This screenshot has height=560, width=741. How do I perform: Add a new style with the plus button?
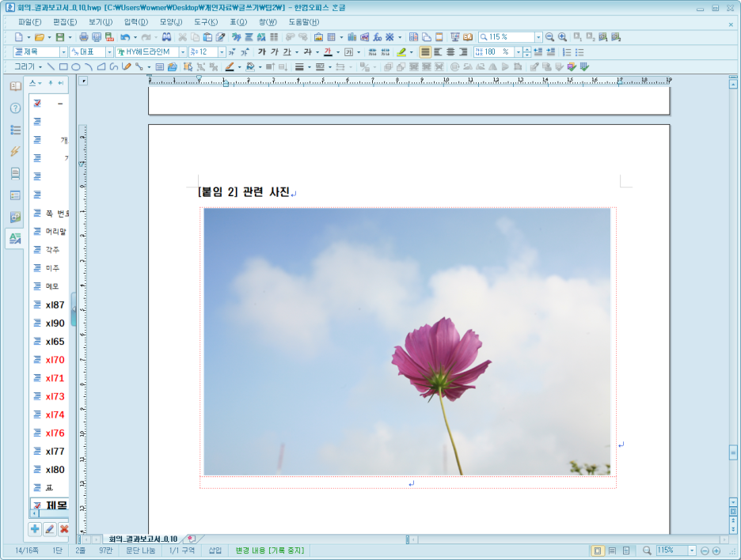(x=35, y=529)
